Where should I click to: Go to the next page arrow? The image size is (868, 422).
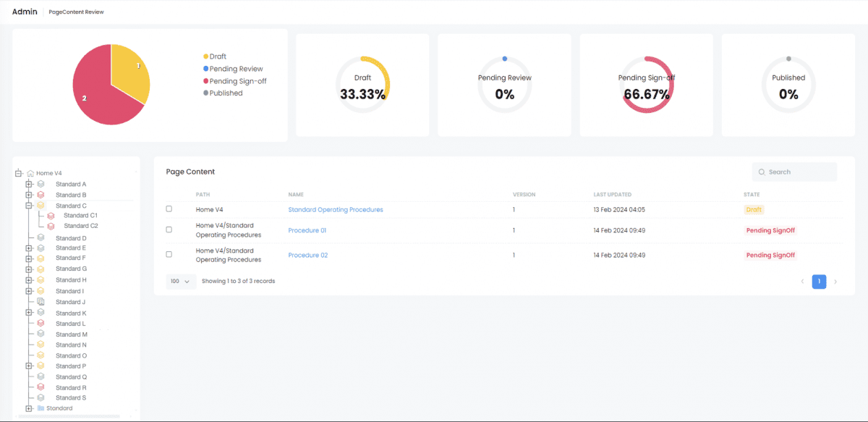pos(835,282)
